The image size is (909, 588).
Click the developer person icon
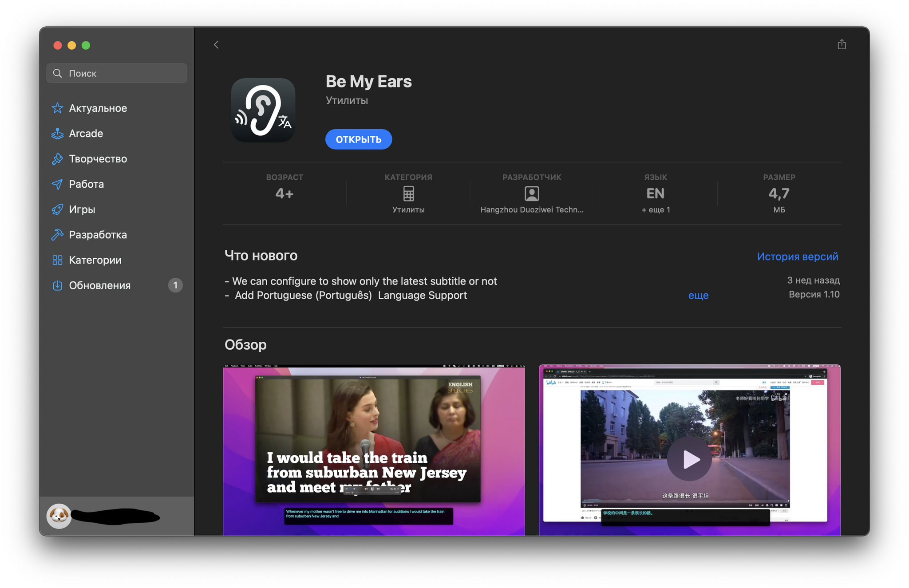click(x=532, y=193)
